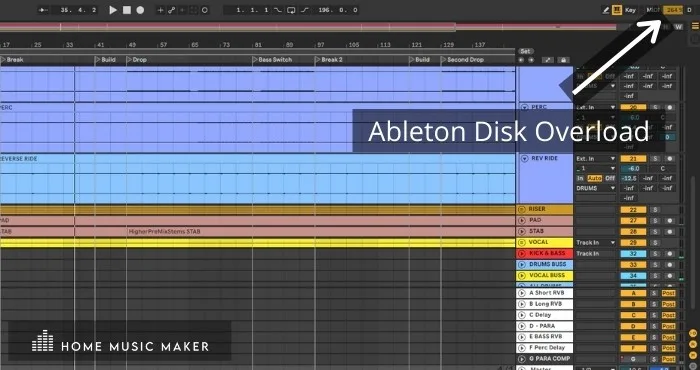This screenshot has width=700, height=370.
Task: Set REV RIDE monitor to Off
Action: pyautogui.click(x=610, y=178)
